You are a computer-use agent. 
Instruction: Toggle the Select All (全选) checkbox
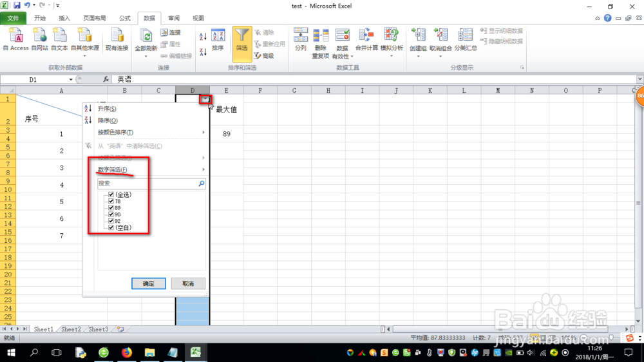(111, 195)
